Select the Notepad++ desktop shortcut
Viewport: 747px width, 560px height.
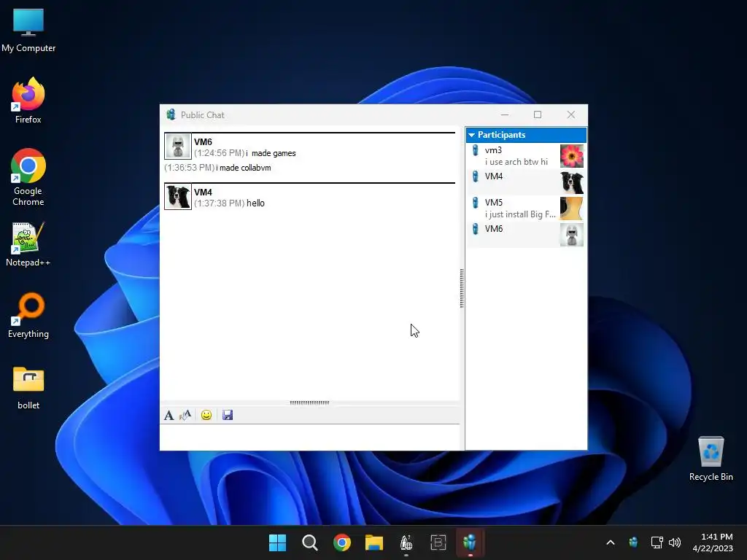point(28,244)
